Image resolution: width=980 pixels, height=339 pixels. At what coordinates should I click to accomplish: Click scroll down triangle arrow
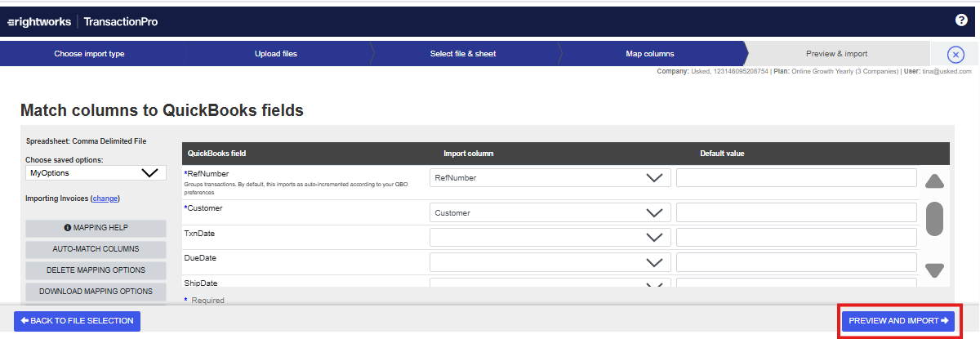[x=935, y=270]
